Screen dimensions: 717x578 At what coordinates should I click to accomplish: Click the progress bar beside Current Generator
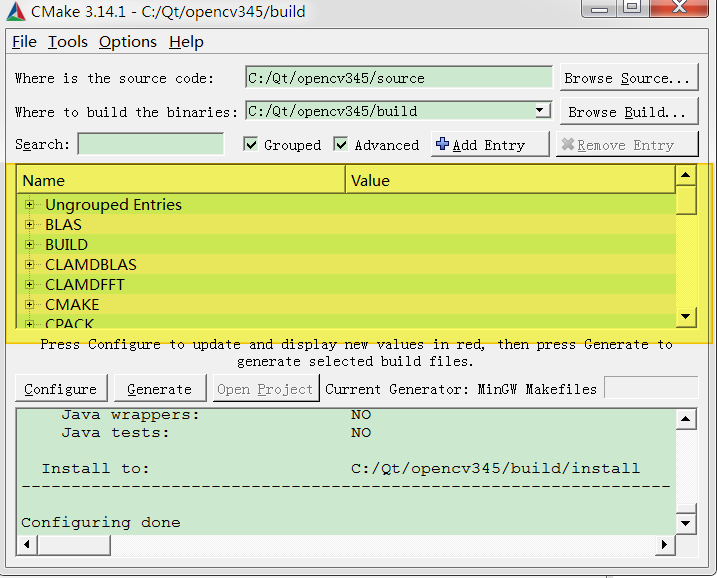click(x=651, y=388)
